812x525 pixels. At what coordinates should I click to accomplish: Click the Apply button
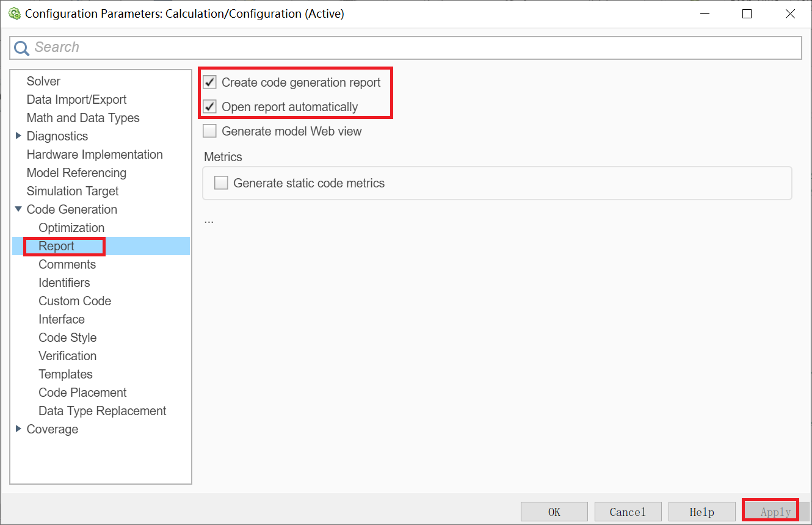point(776,512)
